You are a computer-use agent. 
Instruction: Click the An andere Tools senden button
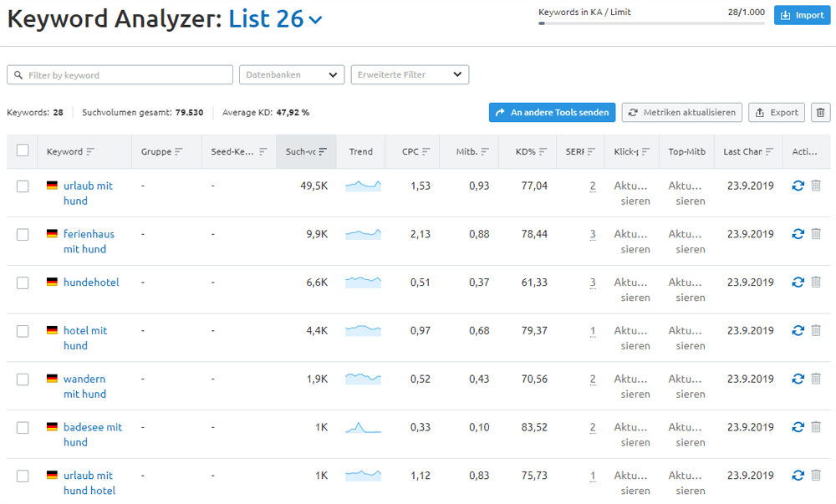(x=552, y=112)
